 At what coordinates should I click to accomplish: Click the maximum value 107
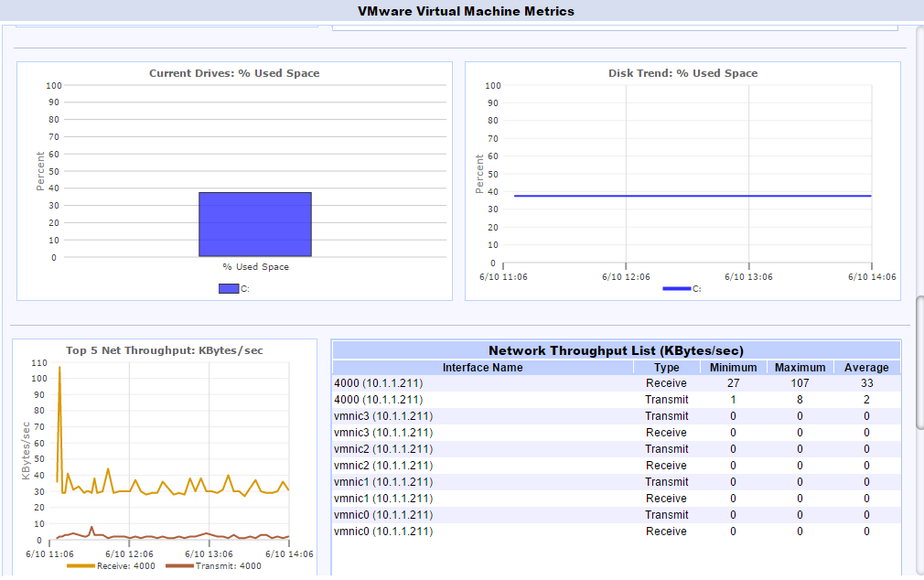click(x=800, y=383)
